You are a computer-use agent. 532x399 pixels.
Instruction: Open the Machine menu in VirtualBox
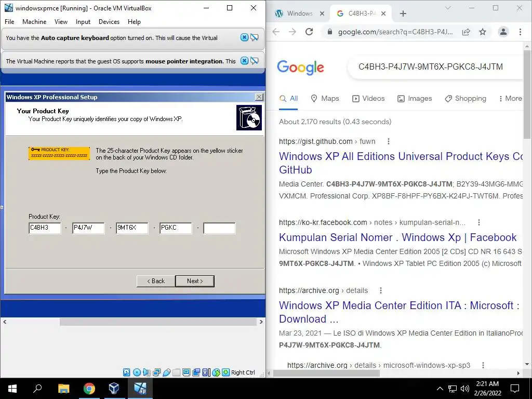click(34, 22)
